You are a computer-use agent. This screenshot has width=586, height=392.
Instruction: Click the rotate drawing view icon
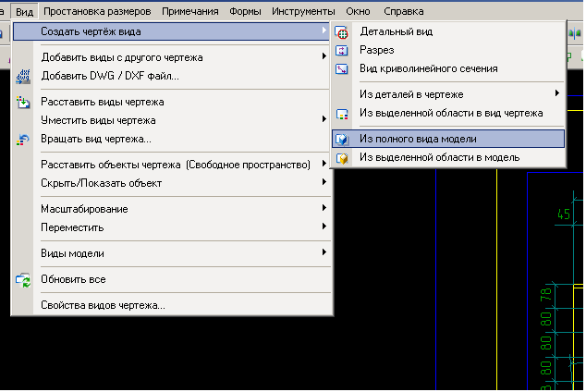coord(24,139)
